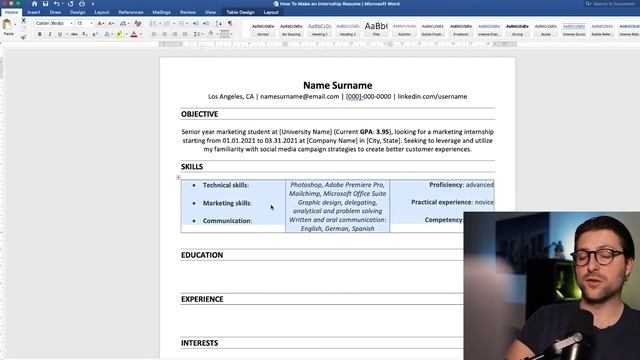Click the table move handle
This screenshot has width=640, height=360.
(178, 177)
